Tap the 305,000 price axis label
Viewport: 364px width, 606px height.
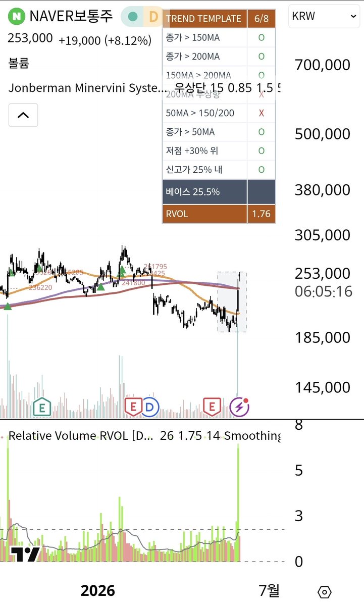click(x=323, y=235)
